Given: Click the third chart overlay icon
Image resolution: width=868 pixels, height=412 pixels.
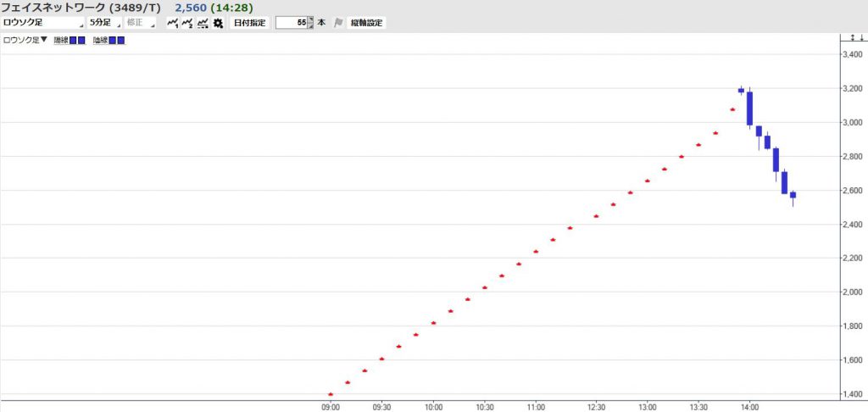Looking at the screenshot, I should (203, 23).
